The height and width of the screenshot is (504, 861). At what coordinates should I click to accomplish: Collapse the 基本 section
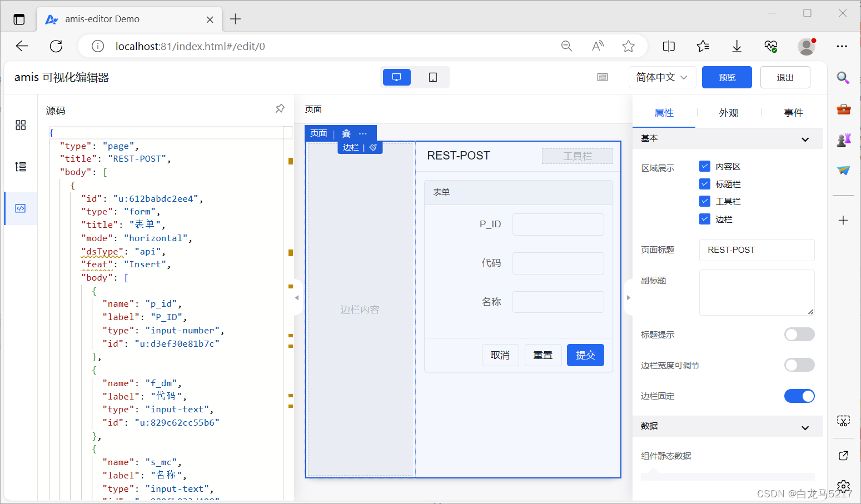coord(728,138)
